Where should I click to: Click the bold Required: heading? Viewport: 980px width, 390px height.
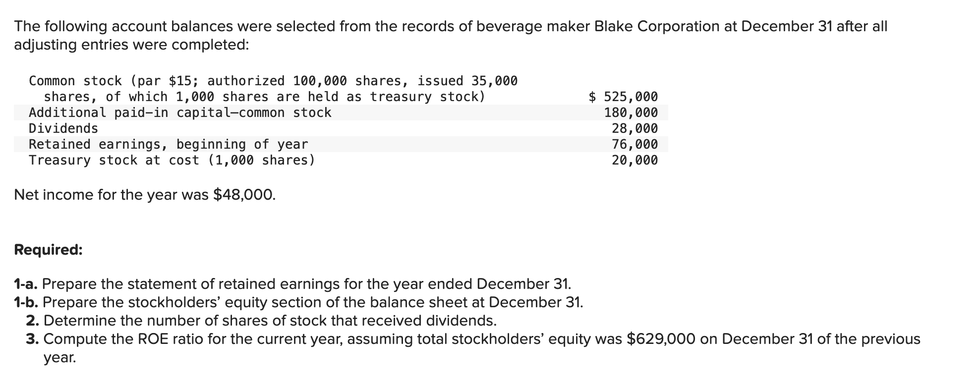pos(48,249)
